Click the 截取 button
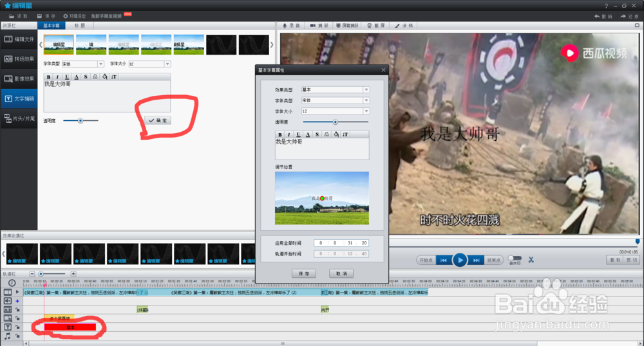Screen dimensions: 644x346 pos(615,260)
